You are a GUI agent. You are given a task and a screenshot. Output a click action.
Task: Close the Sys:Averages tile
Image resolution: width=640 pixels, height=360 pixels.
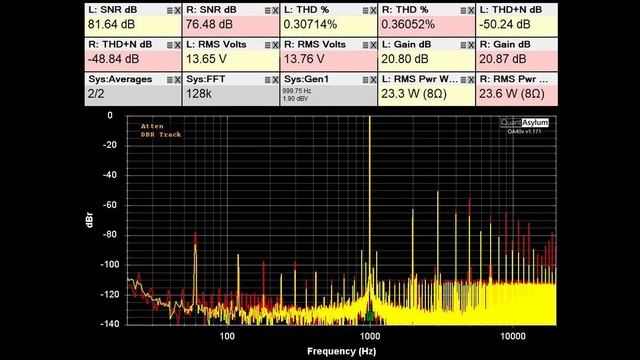point(178,80)
